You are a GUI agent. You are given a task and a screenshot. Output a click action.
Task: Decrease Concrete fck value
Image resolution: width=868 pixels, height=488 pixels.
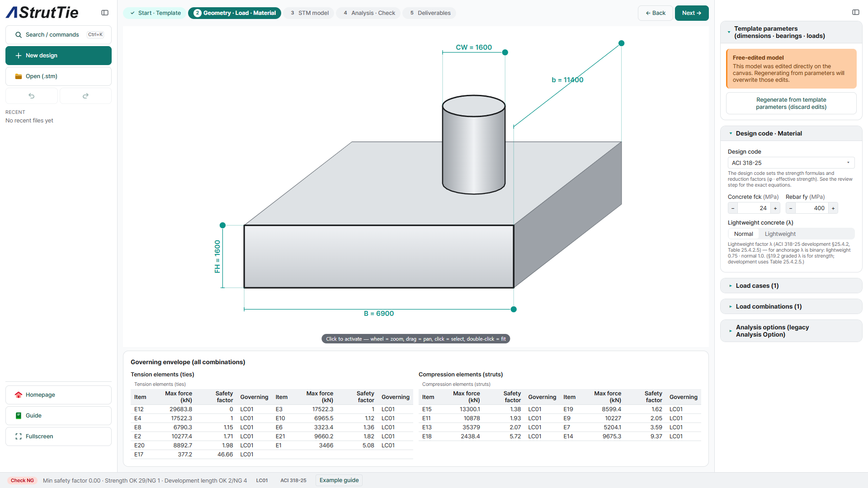(x=733, y=208)
